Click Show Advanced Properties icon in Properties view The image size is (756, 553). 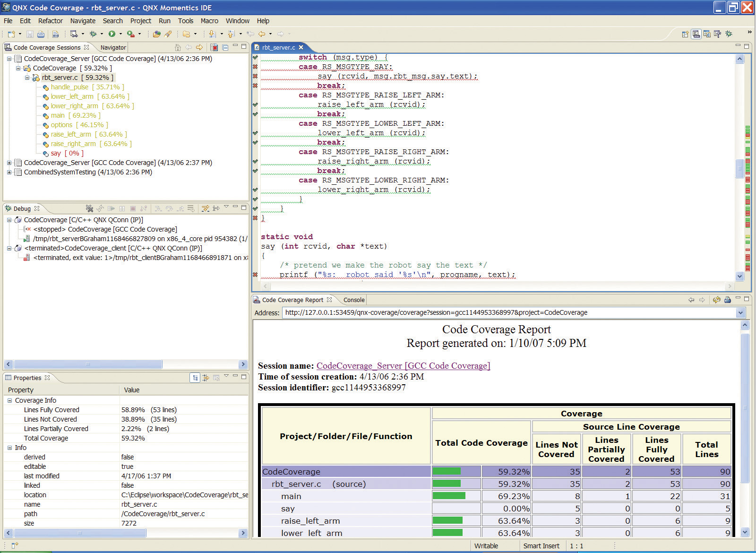point(206,378)
